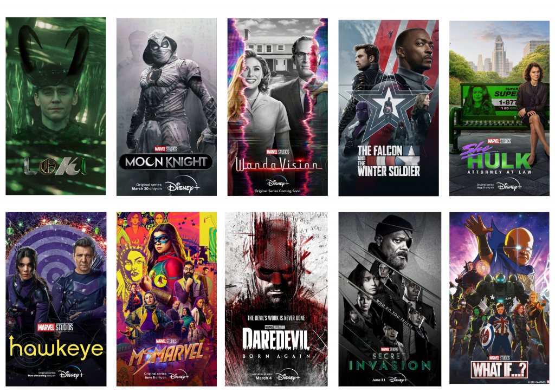Click the Disney+ logo on WandaVision poster

click(277, 182)
